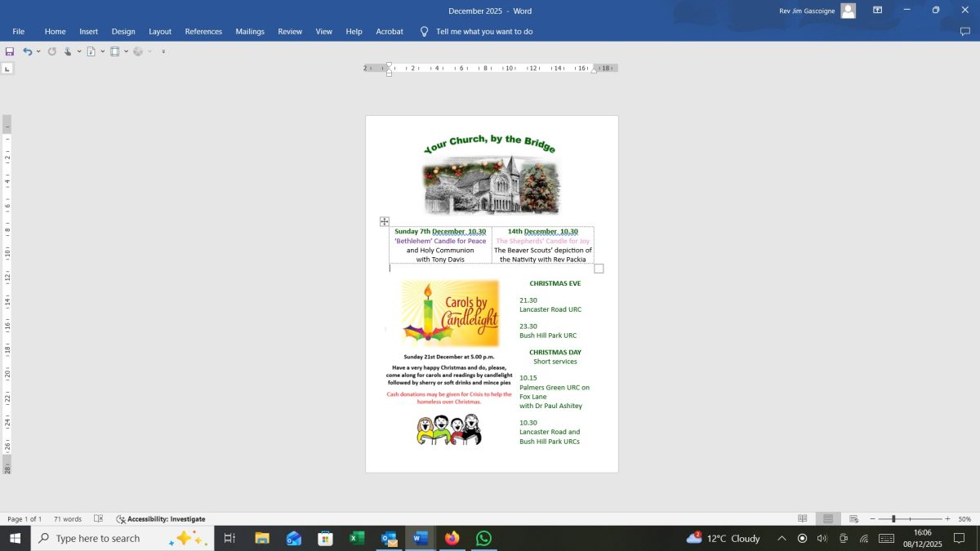Expand the Undo history dropdown arrow
Image resolution: width=980 pixels, height=551 pixels.
pos(38,51)
